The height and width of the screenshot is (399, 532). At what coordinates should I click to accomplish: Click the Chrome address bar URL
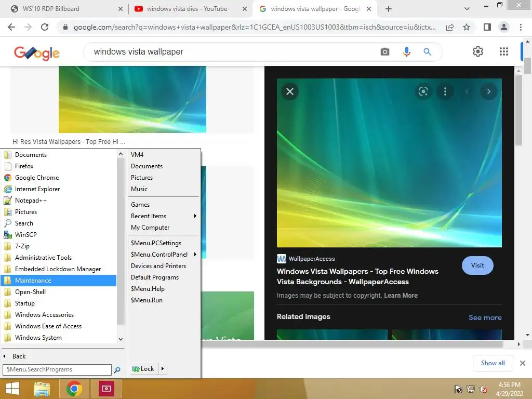point(255,27)
